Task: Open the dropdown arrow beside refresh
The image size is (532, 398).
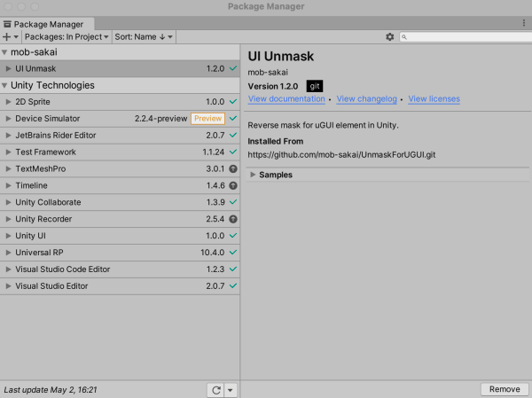Action: point(231,390)
